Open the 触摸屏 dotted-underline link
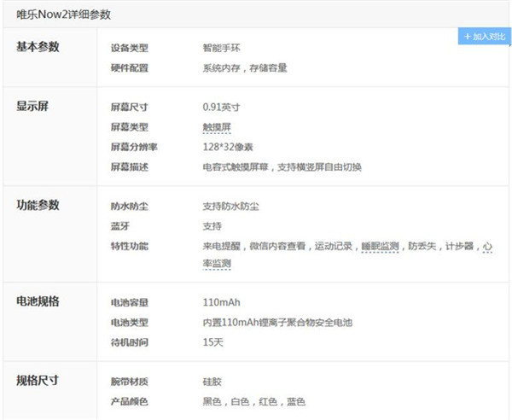 (217, 127)
